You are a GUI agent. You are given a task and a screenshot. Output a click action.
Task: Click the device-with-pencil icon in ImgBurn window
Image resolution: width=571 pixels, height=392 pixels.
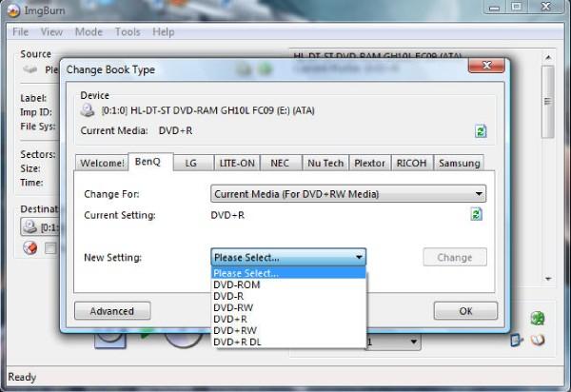coord(517,340)
